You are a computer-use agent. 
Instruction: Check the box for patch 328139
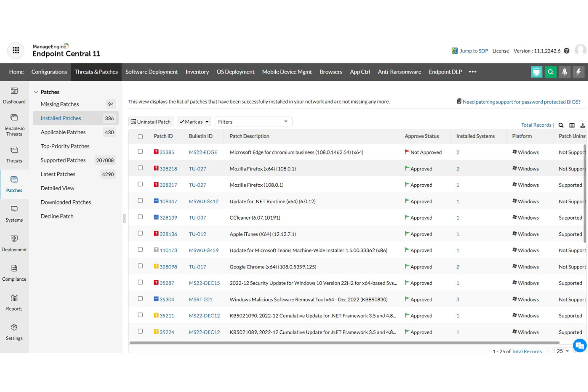[x=140, y=217]
